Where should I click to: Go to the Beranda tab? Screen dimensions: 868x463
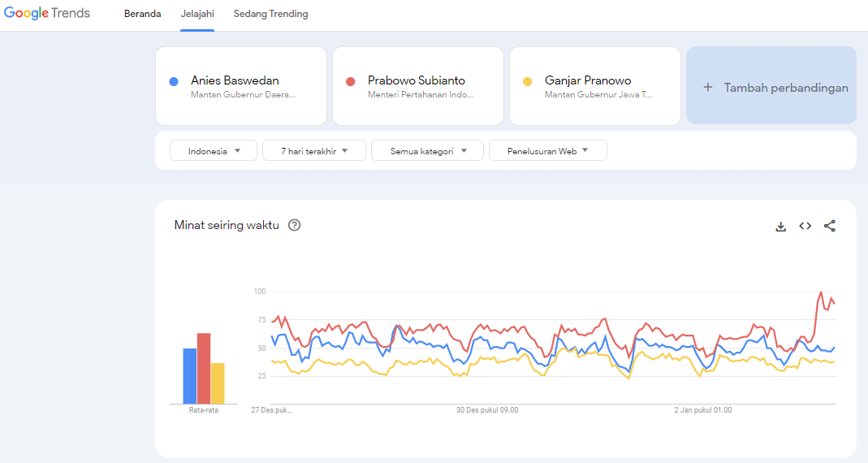coord(142,14)
